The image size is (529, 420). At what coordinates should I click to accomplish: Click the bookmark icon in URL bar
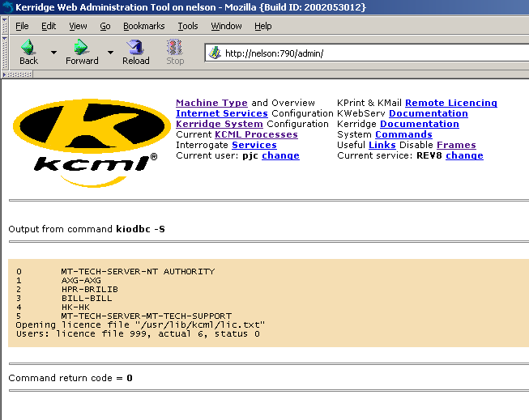[215, 53]
